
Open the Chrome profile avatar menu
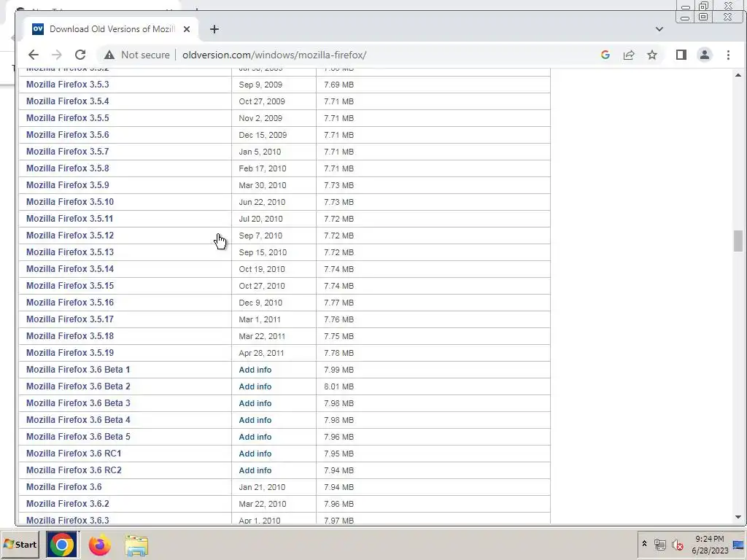click(x=705, y=55)
